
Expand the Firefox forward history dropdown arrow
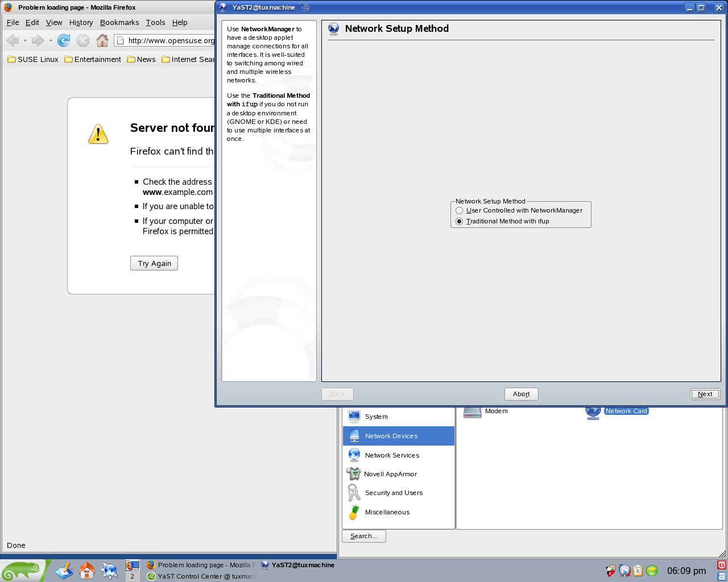tap(51, 40)
